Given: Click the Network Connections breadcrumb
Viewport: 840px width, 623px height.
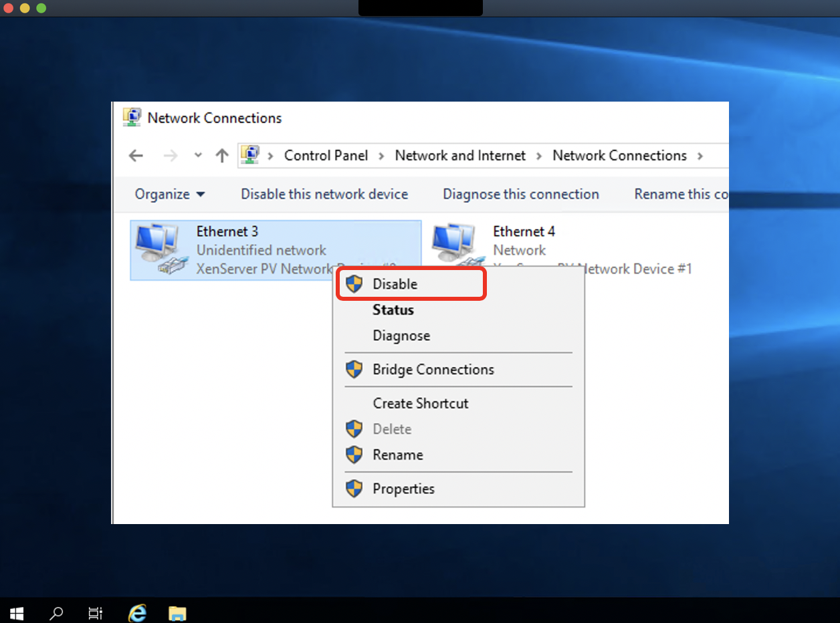Looking at the screenshot, I should (619, 156).
